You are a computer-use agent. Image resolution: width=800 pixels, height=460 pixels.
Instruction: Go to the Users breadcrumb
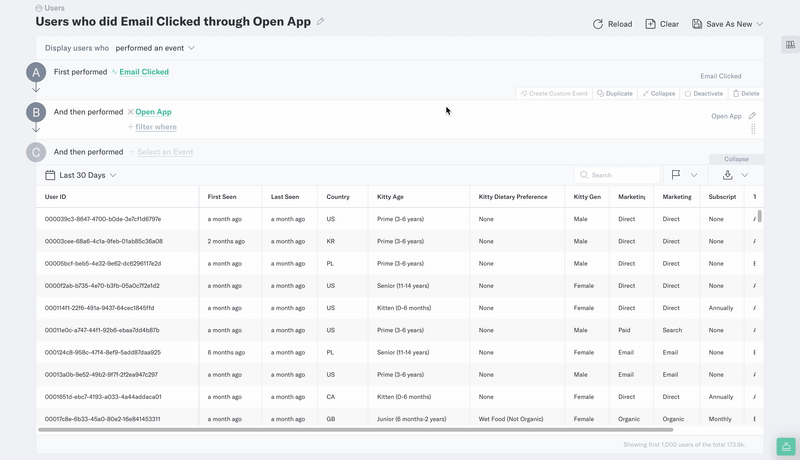tap(54, 8)
